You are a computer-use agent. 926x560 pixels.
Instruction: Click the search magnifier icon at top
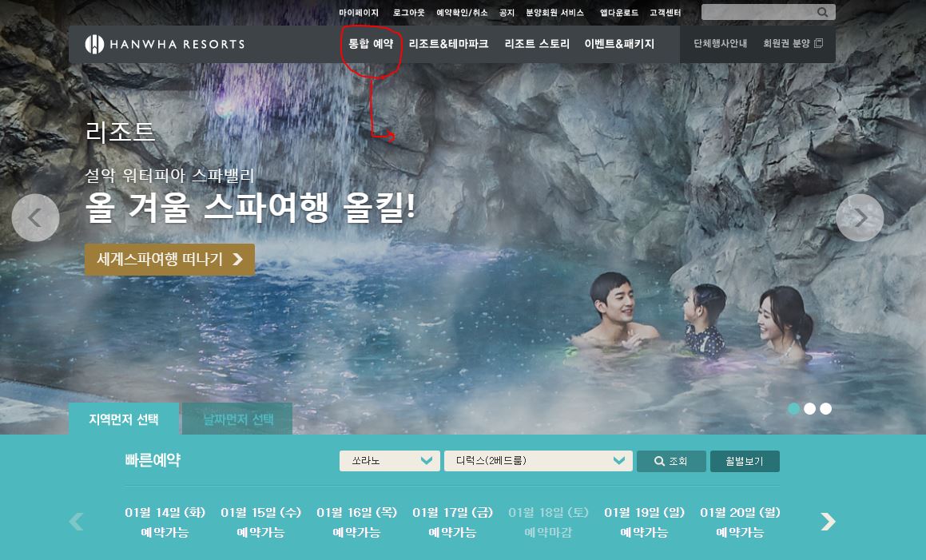[822, 13]
